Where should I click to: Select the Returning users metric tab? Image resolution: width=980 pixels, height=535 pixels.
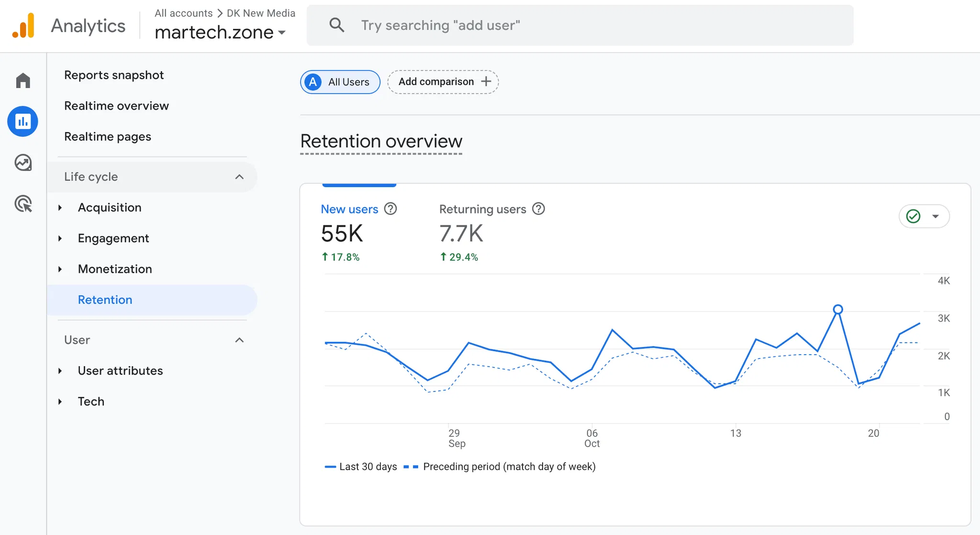click(x=482, y=209)
